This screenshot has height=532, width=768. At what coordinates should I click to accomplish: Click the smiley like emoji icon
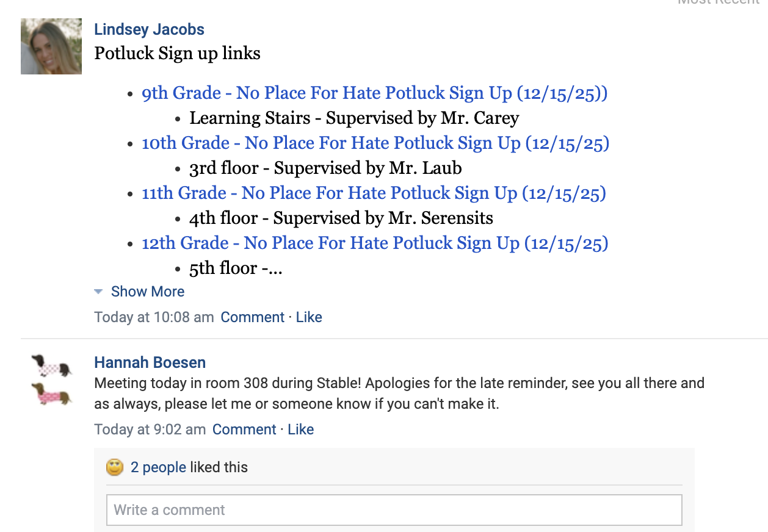[x=114, y=467]
